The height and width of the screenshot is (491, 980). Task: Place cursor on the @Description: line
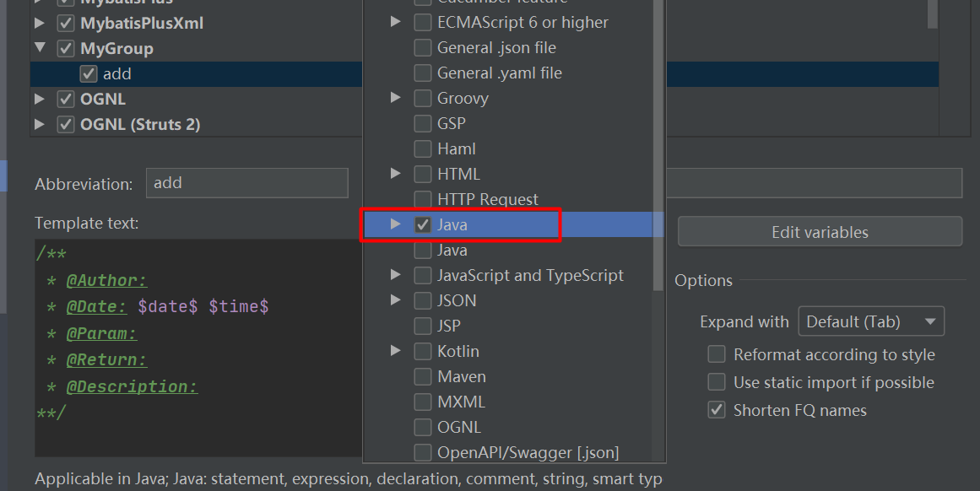point(132,386)
